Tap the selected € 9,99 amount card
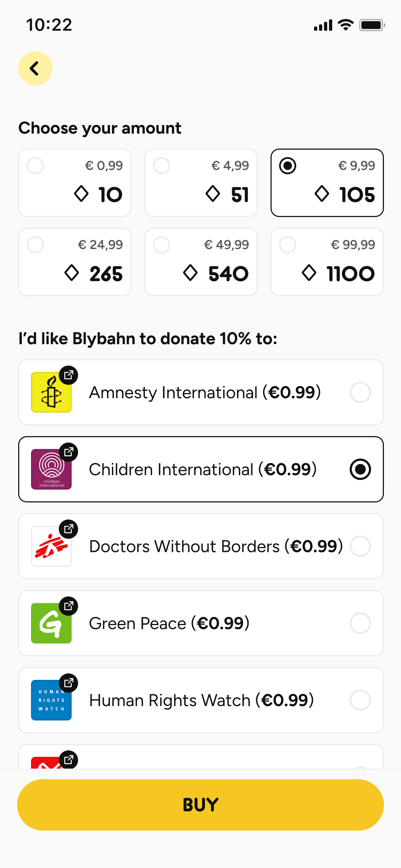 click(x=327, y=182)
